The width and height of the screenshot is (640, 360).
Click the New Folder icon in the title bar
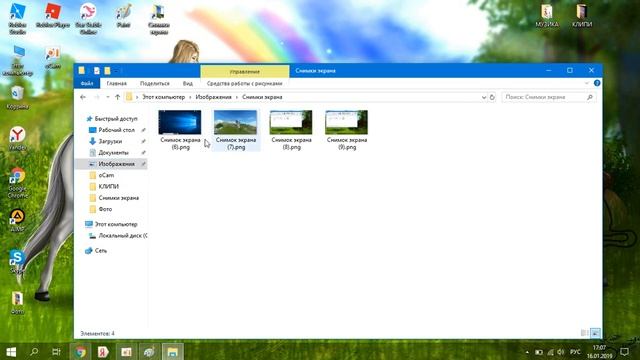pos(107,71)
